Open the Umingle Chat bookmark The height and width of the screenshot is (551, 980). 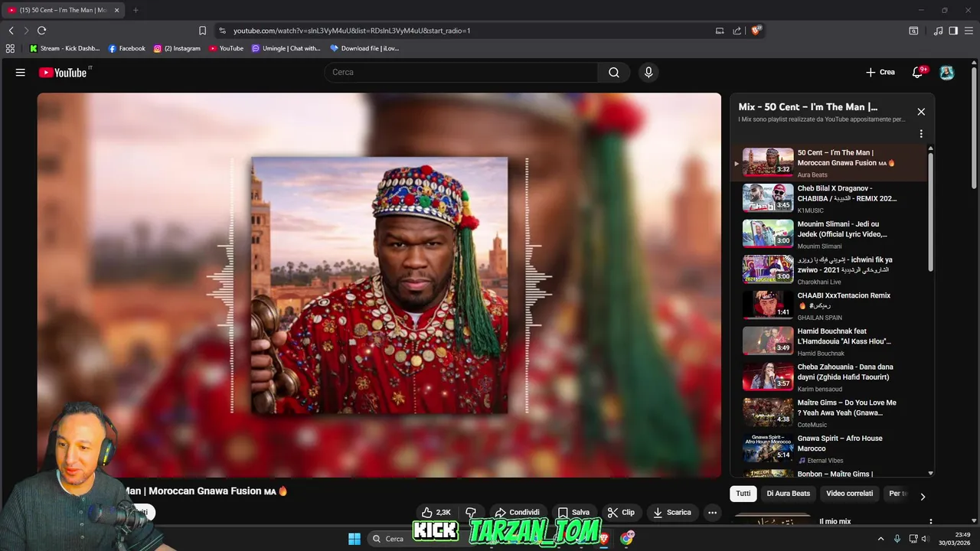point(286,48)
